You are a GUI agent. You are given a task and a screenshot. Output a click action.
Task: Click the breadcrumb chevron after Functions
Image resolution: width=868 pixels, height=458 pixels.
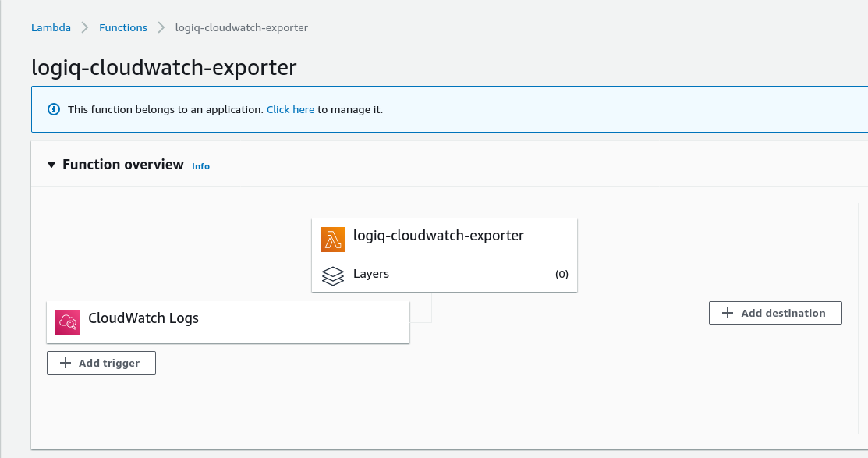[x=161, y=27]
